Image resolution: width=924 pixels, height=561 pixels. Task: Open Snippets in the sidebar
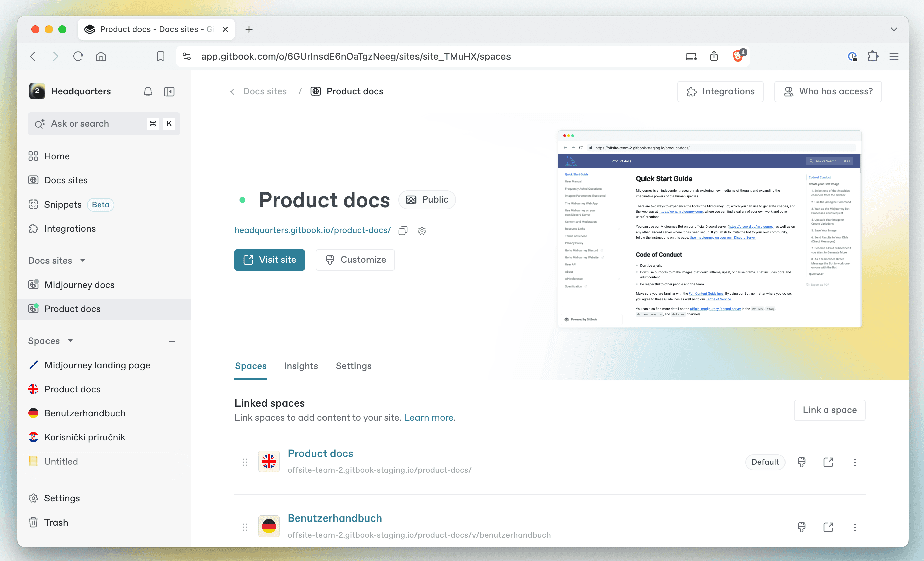104,205
